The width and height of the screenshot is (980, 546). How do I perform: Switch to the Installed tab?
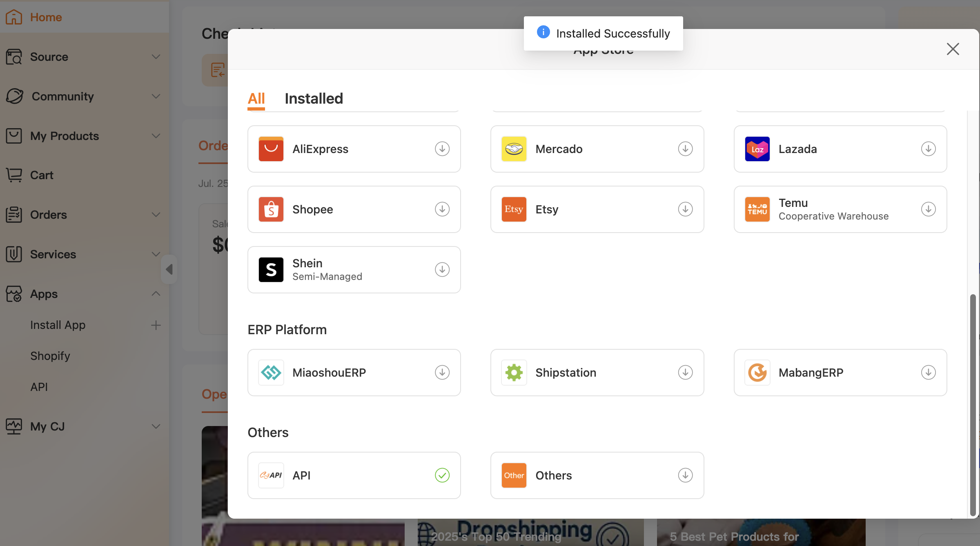pos(314,99)
